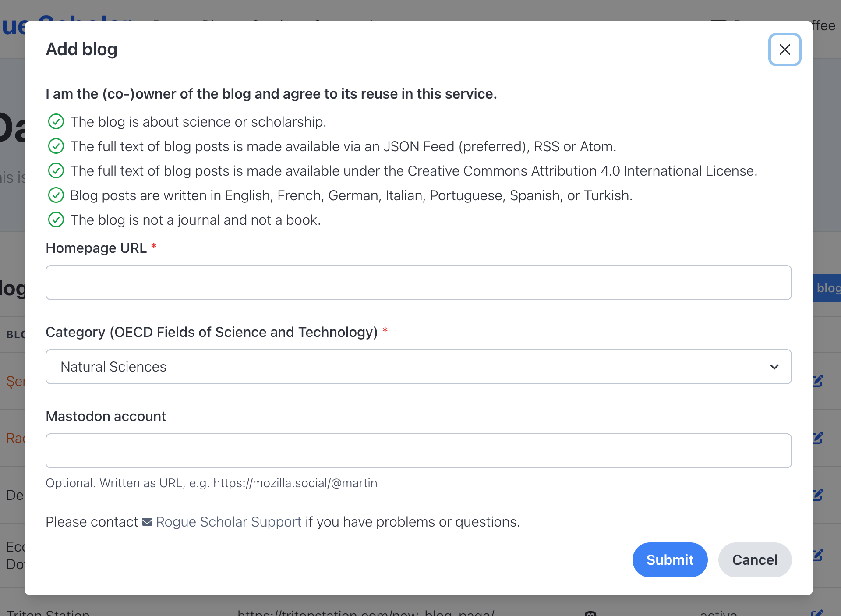This screenshot has width=841, height=616.
Task: Click the Category (OECD Fields) label
Action: click(x=211, y=332)
